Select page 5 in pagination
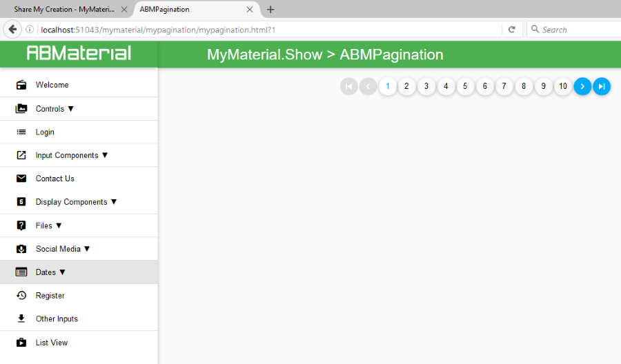Viewport: 621px width, 364px height. (465, 86)
